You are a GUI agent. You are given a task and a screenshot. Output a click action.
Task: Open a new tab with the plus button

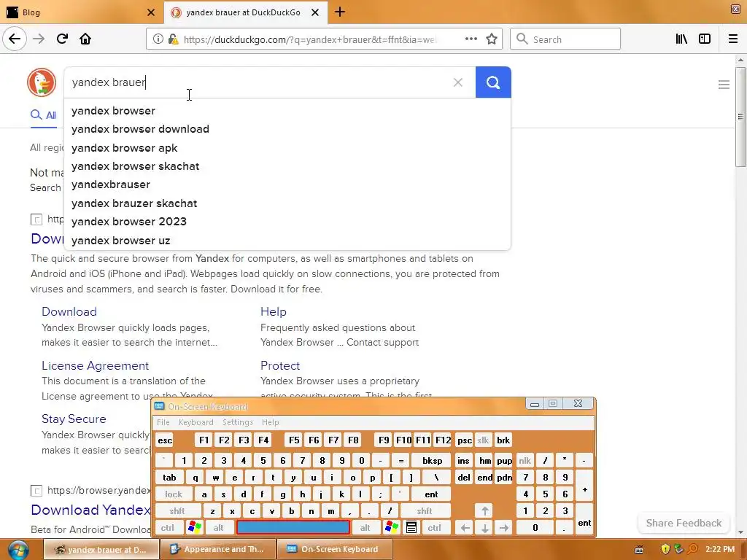point(340,12)
